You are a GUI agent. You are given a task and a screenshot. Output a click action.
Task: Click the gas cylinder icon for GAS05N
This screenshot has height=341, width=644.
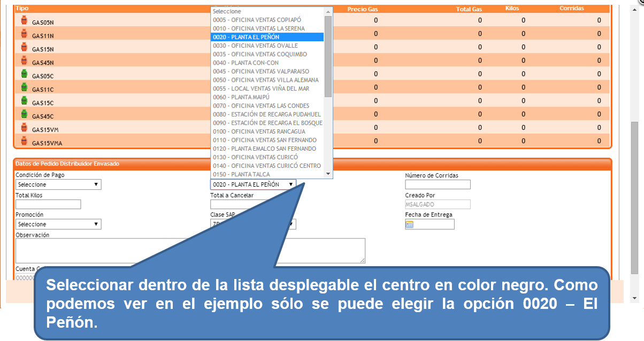pos(24,20)
